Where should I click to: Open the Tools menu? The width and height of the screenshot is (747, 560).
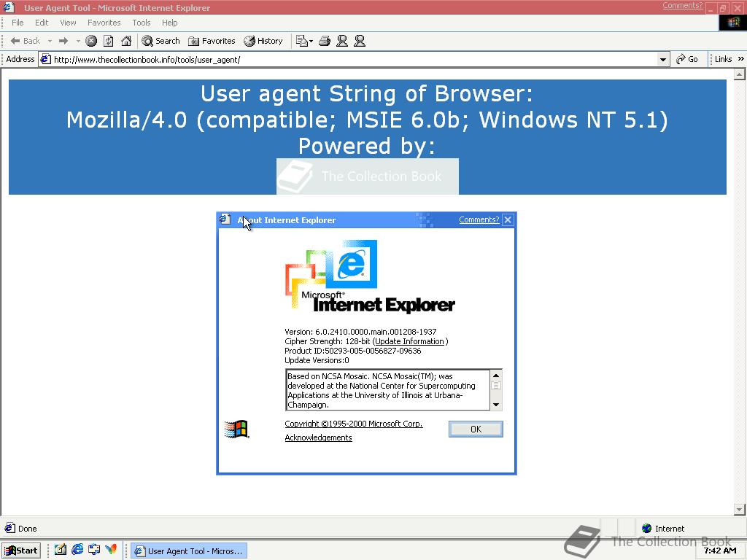pos(142,23)
